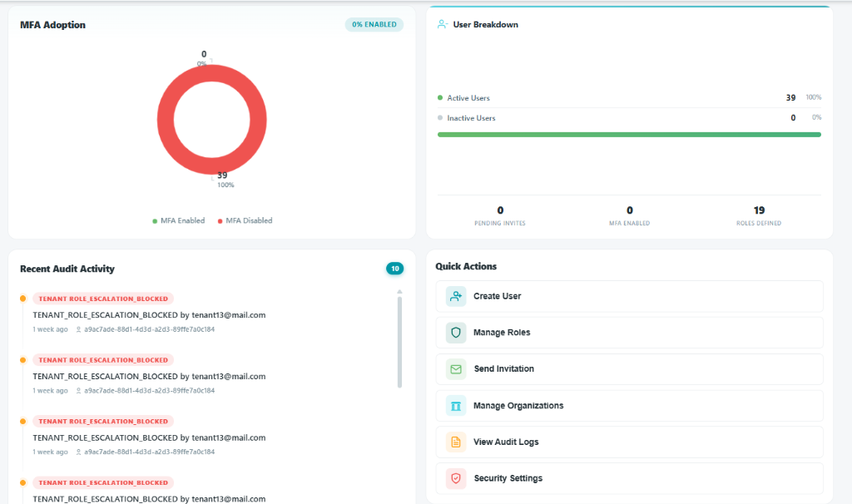The image size is (852, 504).
Task: Click the green active users progress bar
Action: pyautogui.click(x=629, y=135)
